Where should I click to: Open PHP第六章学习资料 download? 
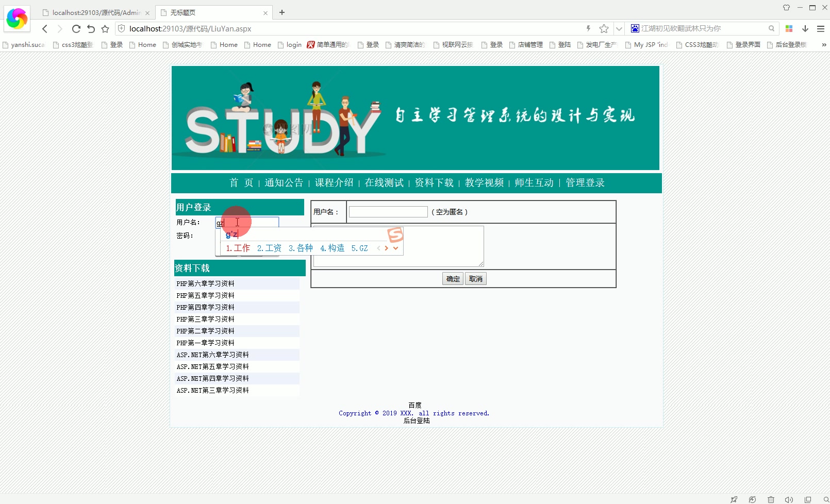pyautogui.click(x=205, y=283)
